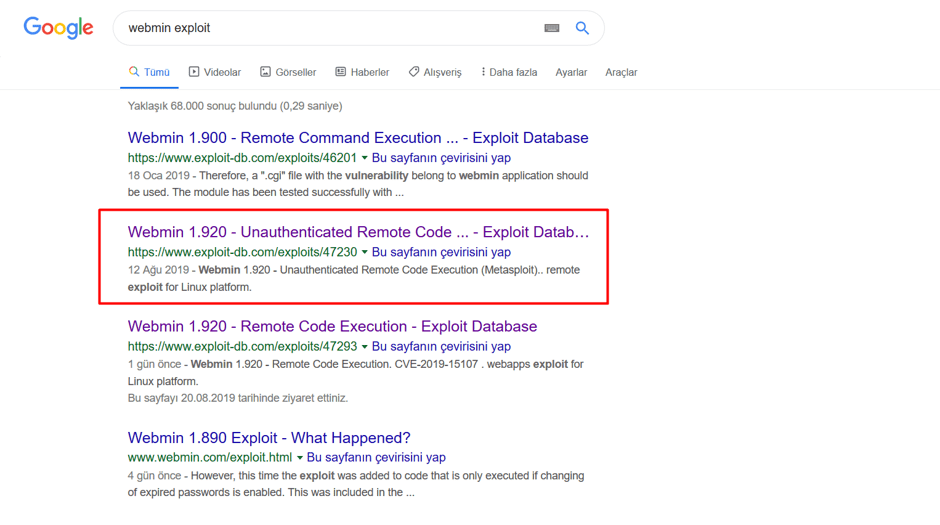Open Araçlar tools menu
This screenshot has width=940, height=525.
(621, 72)
